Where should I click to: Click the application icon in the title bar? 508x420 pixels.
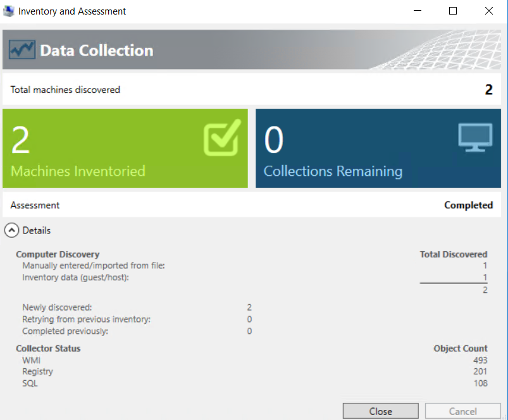(9, 11)
